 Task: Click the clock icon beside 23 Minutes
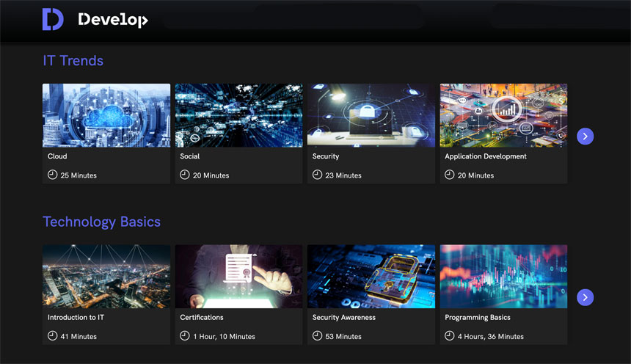(317, 175)
